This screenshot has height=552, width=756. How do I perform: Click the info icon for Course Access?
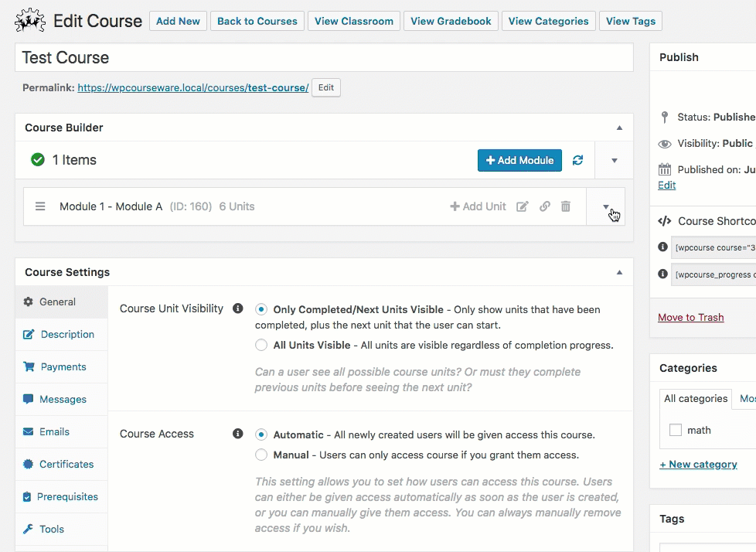coord(237,434)
